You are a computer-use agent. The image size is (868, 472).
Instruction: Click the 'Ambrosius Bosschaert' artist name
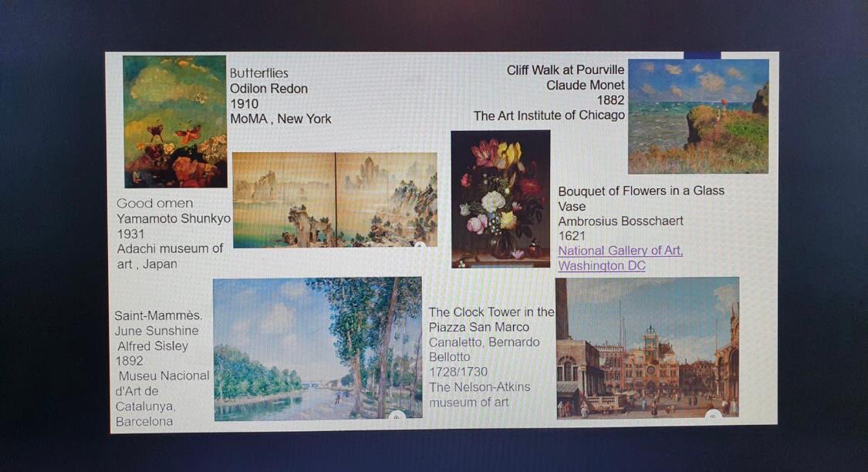coord(620,221)
